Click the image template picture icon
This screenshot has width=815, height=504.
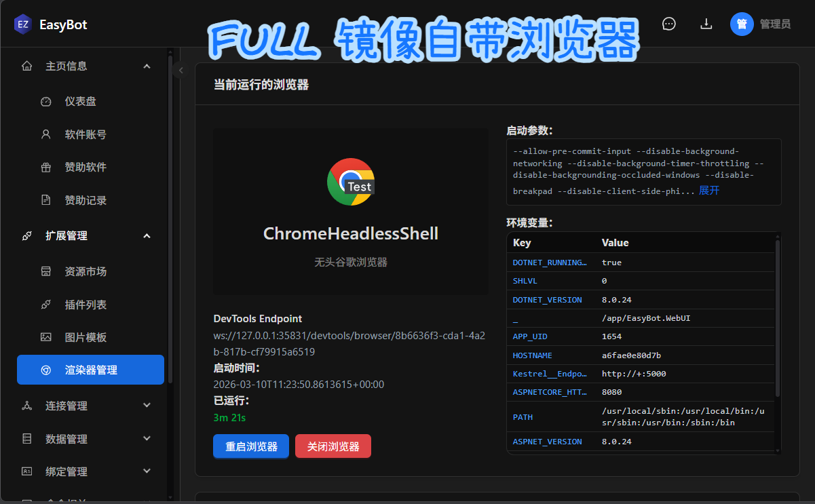point(46,337)
